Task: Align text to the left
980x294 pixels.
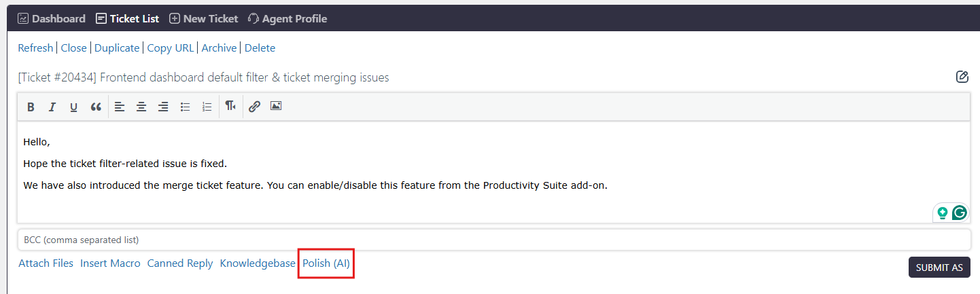Action: click(x=120, y=107)
